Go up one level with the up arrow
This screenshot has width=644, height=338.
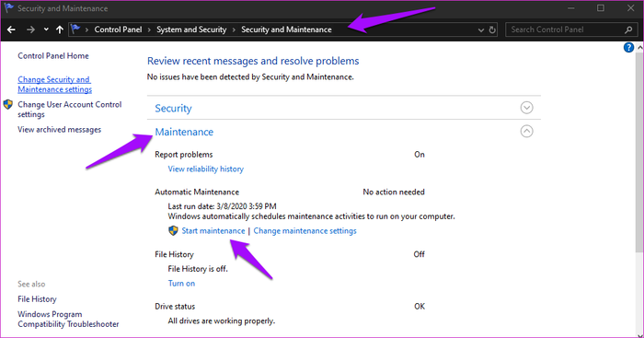tap(60, 29)
